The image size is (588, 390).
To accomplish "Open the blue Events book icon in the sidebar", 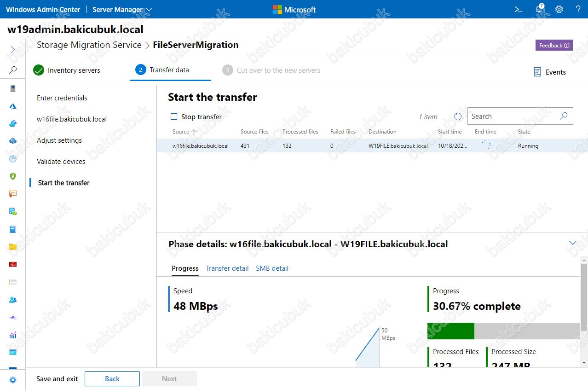I will tap(13, 229).
